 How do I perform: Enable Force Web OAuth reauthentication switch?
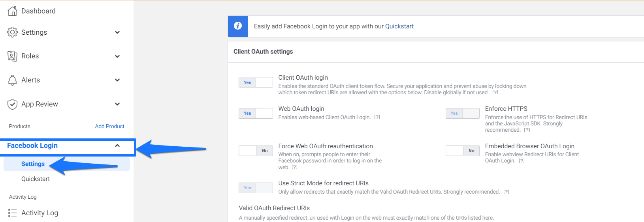pos(256,151)
